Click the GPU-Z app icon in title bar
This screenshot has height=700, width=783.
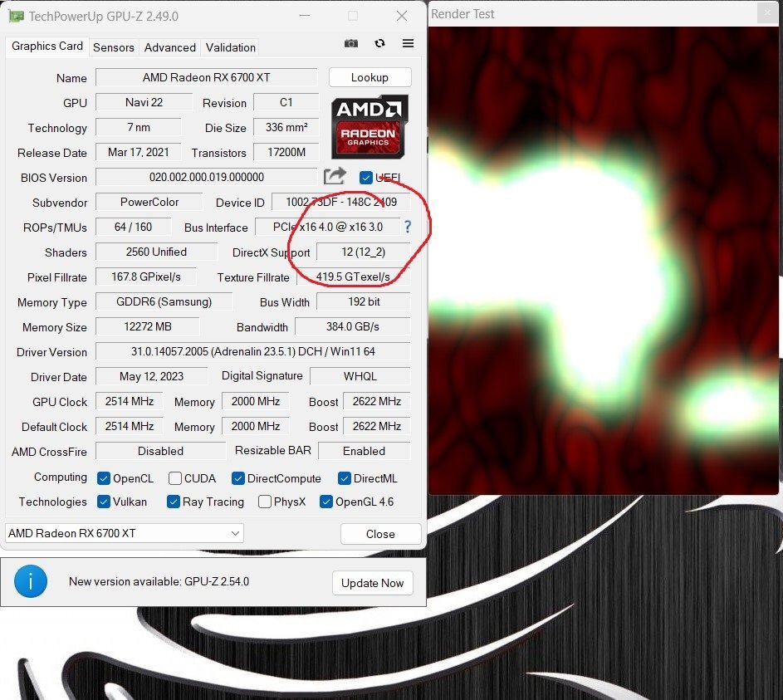pos(16,16)
